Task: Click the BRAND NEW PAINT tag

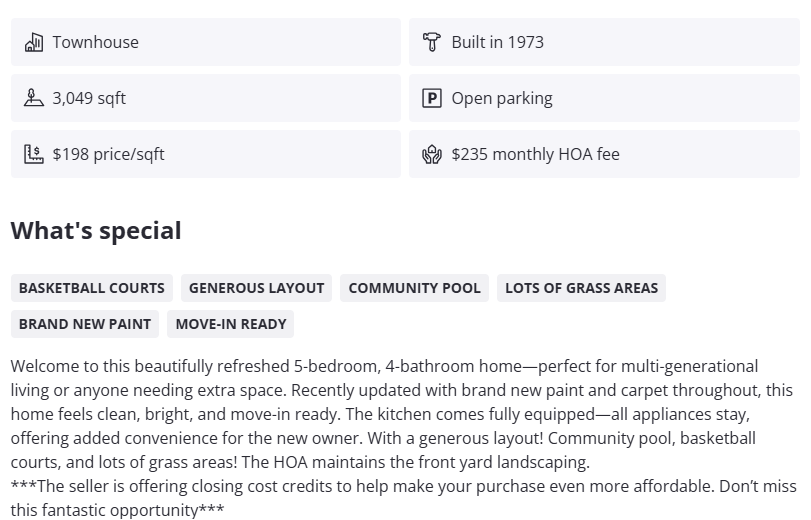Action: click(85, 324)
